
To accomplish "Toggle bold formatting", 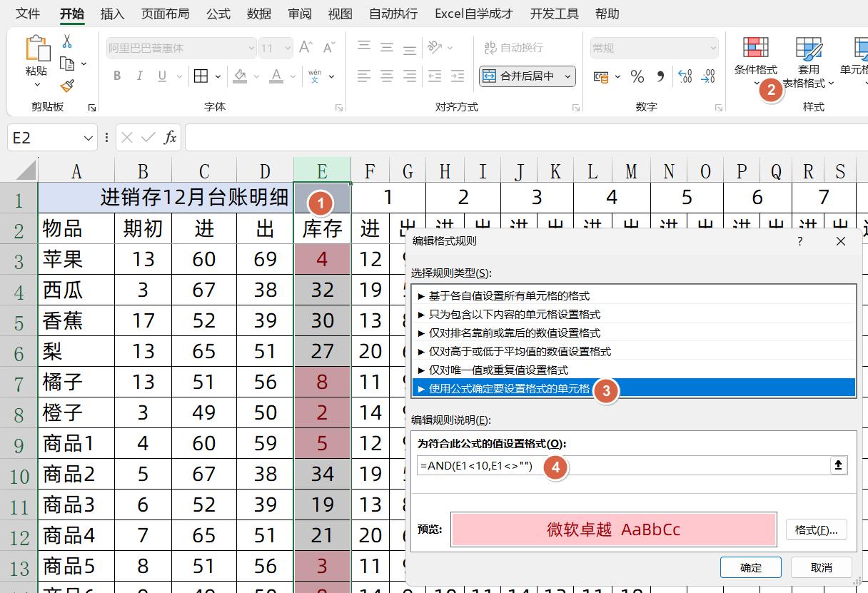I will [117, 76].
